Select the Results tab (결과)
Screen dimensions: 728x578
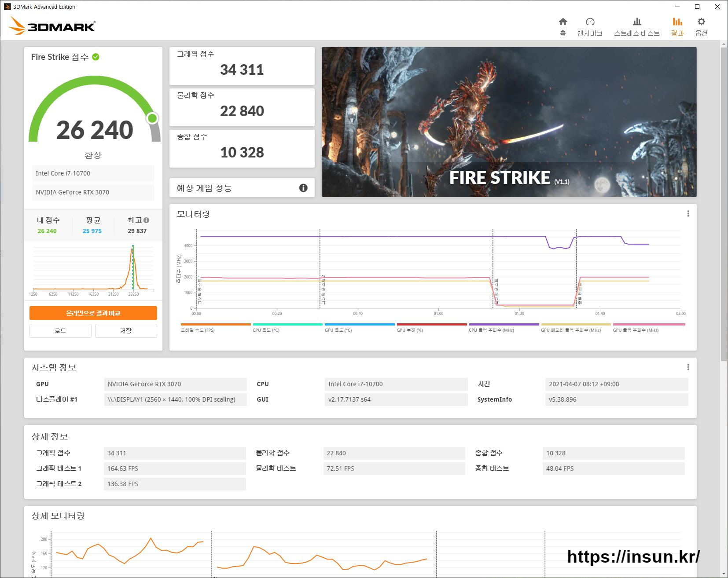[677, 27]
